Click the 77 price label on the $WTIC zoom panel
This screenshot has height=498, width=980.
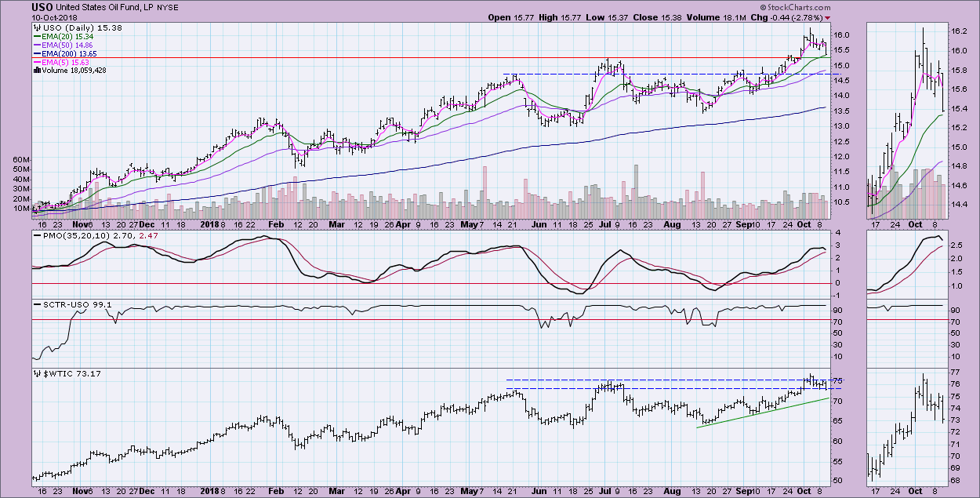956,372
